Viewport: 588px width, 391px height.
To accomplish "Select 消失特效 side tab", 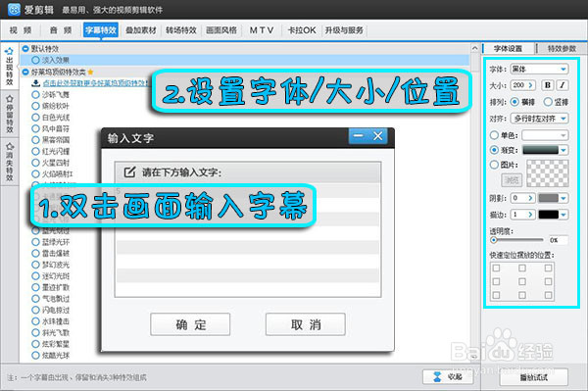I will click(10, 161).
